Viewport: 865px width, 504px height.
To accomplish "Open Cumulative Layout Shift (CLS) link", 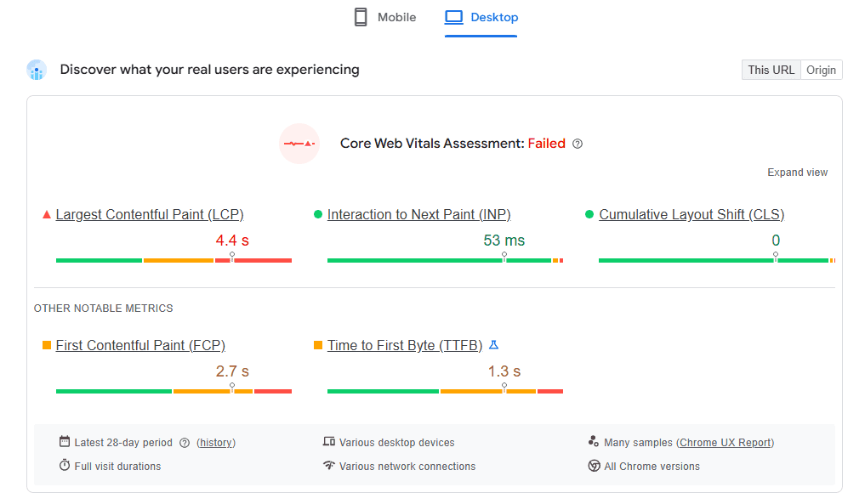I will [x=691, y=214].
